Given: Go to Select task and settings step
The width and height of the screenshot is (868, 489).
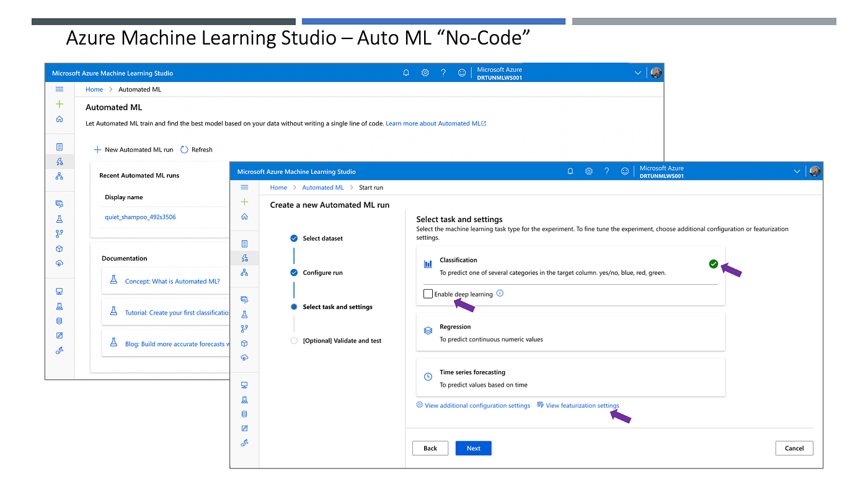Looking at the screenshot, I should tap(332, 307).
